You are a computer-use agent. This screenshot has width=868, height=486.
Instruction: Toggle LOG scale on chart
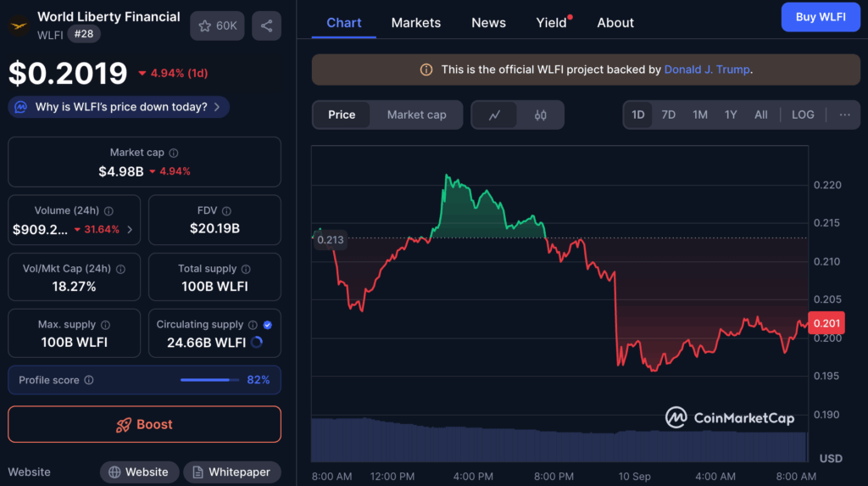(x=802, y=115)
